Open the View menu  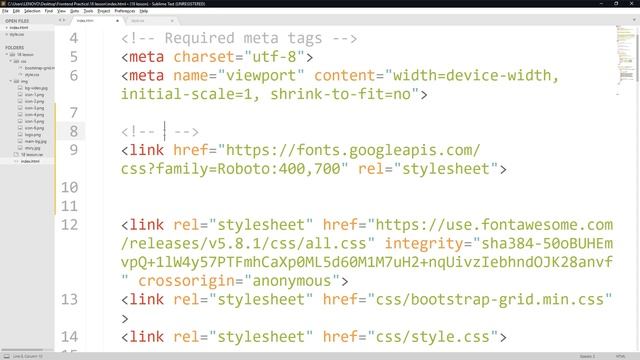pos(61,11)
